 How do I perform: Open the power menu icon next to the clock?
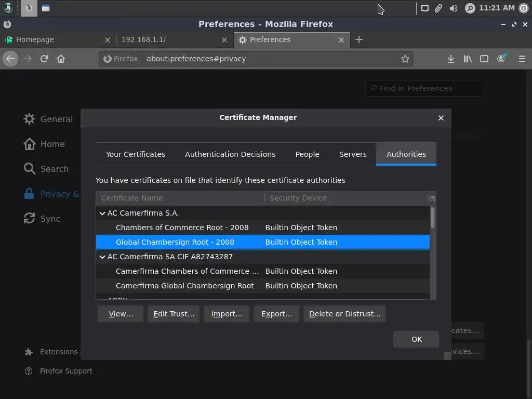tap(524, 8)
